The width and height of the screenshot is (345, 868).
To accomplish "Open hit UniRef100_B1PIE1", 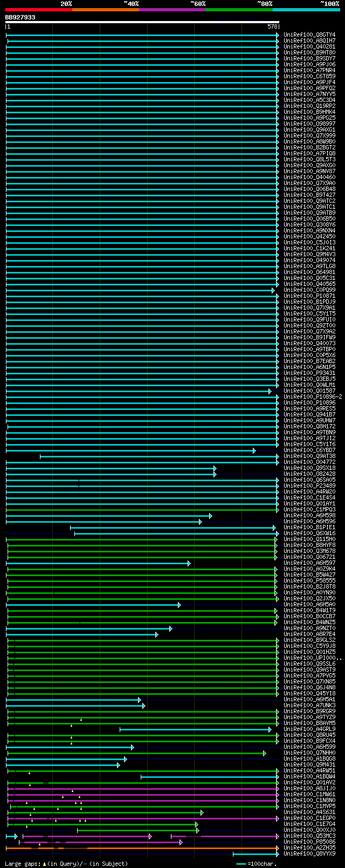I will tap(309, 528).
